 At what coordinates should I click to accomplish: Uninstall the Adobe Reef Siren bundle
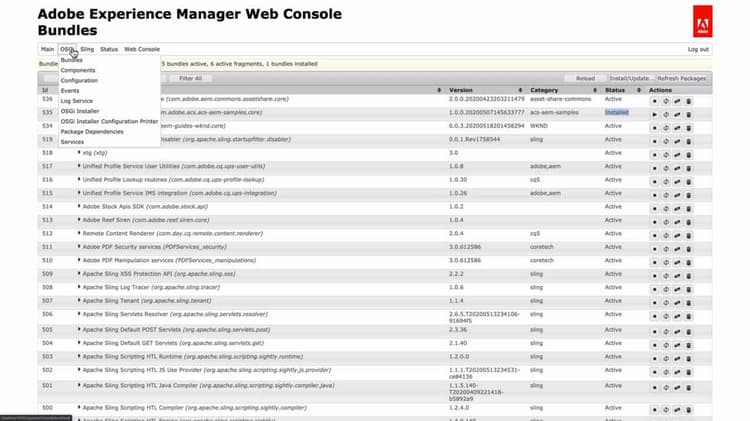(689, 222)
